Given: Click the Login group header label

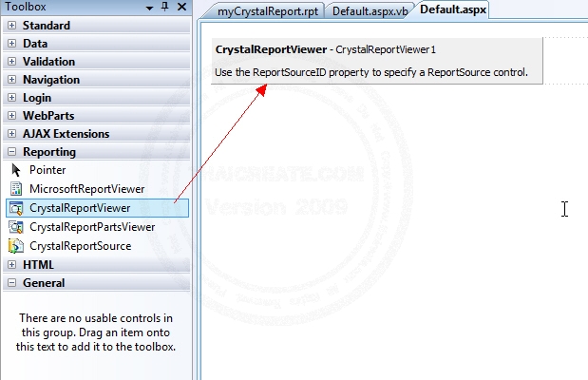Looking at the screenshot, I should [x=37, y=98].
